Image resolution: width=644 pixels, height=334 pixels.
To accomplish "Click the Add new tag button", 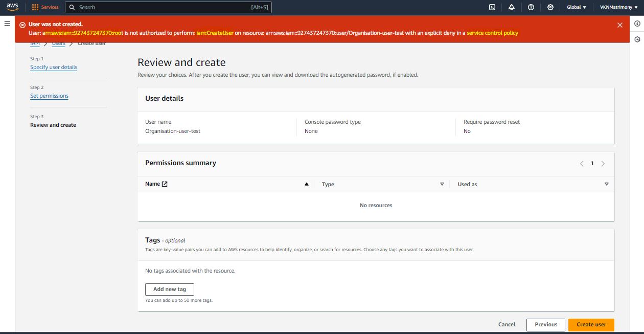I will [x=170, y=289].
